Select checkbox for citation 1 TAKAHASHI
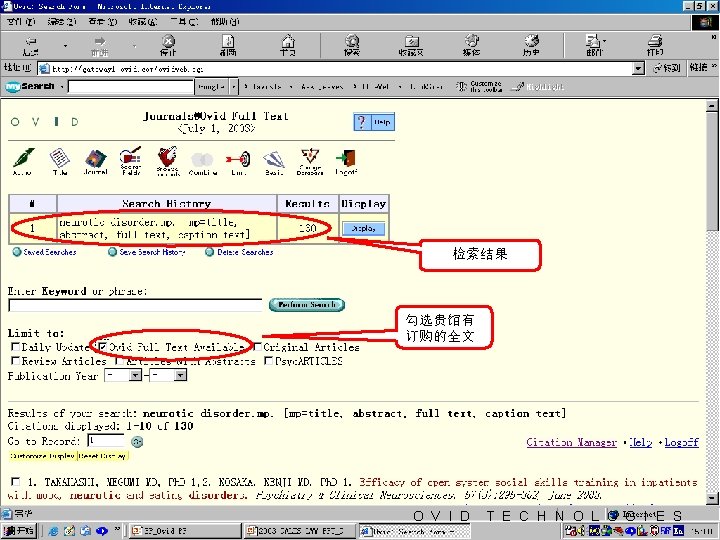The width and height of the screenshot is (720, 540). coord(16,482)
